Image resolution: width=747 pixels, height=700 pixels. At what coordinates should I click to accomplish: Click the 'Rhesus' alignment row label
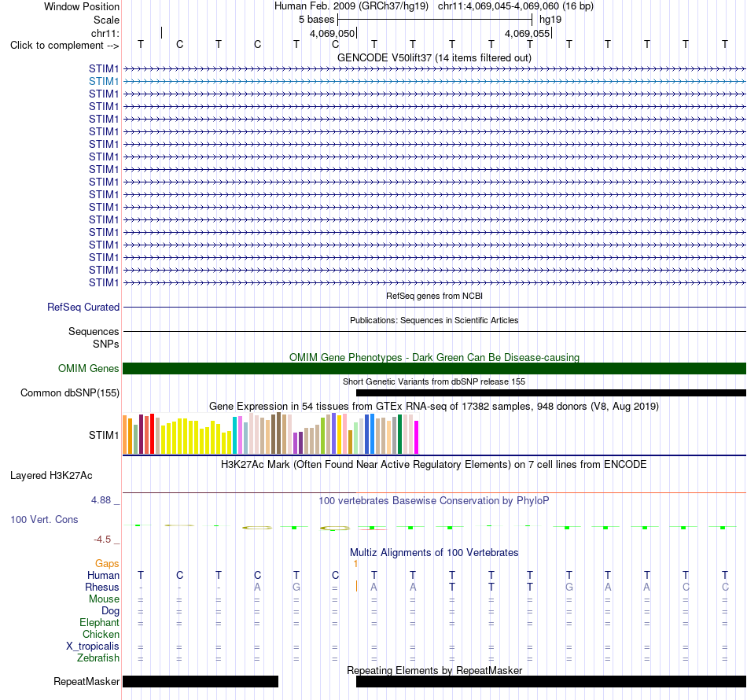pyautogui.click(x=102, y=588)
